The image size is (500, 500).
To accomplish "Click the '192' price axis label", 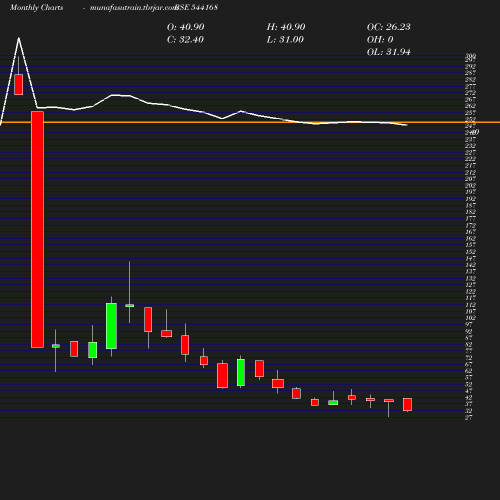I will click(x=470, y=199).
